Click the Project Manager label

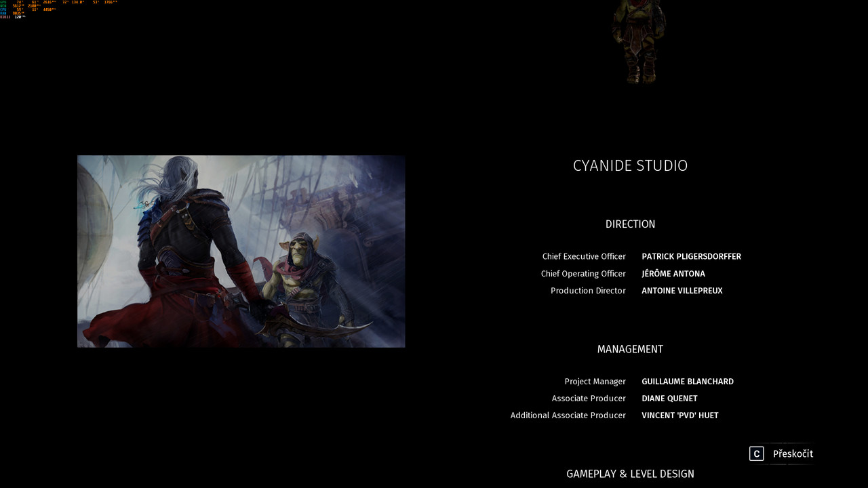click(x=595, y=382)
